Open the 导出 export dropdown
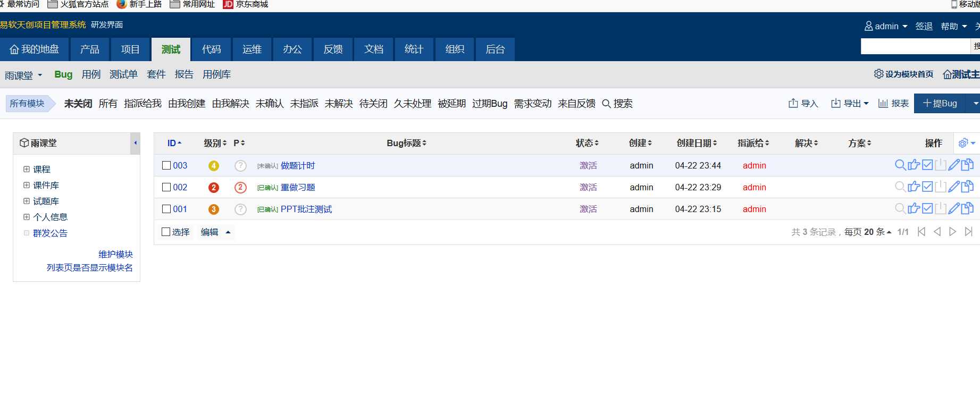This screenshot has width=980, height=413. (x=849, y=103)
